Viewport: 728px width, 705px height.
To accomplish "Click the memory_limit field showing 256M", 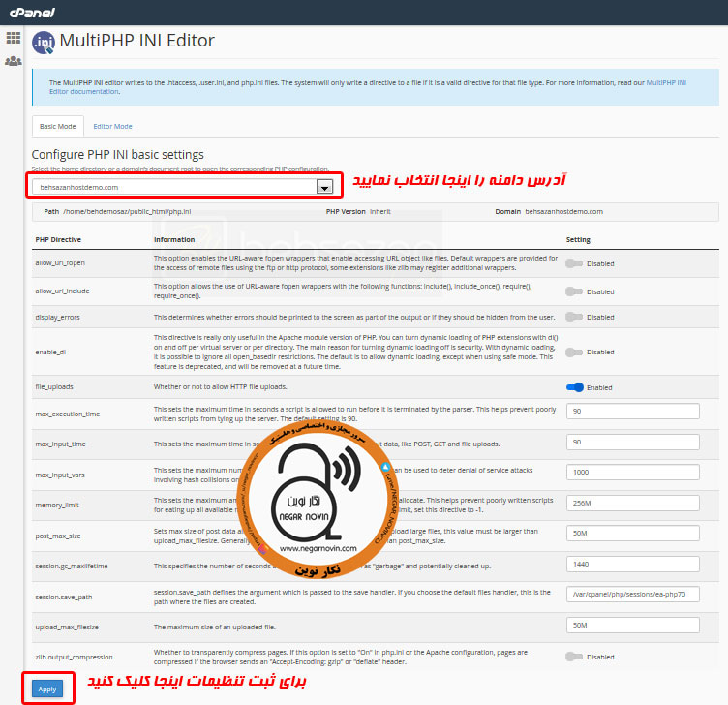I will point(633,503).
